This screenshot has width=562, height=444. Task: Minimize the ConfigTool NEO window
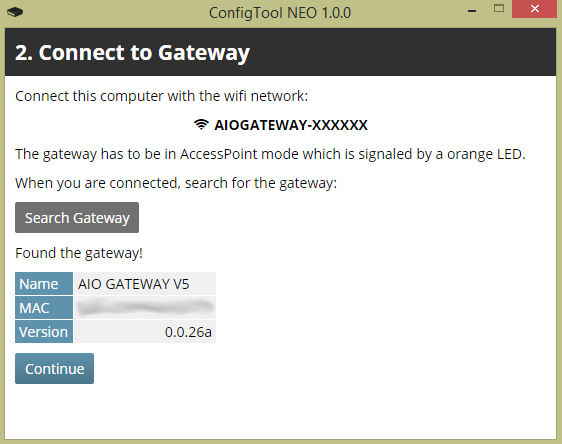pos(472,10)
